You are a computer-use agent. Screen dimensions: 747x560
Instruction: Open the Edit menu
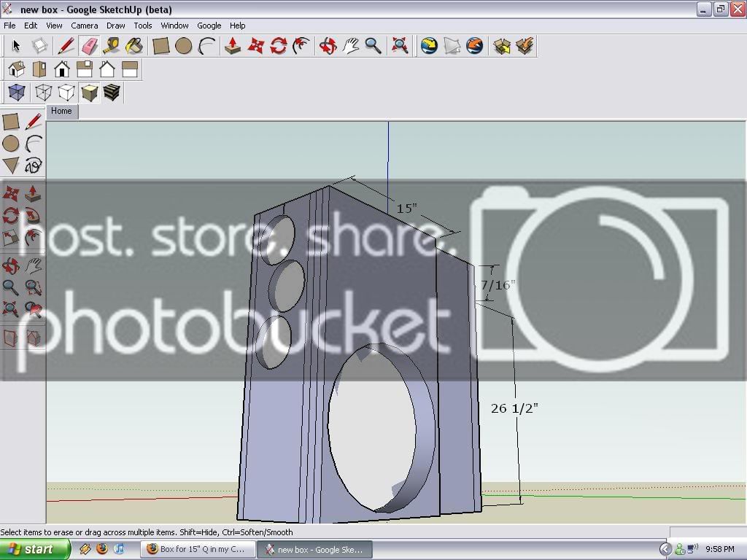31,26
